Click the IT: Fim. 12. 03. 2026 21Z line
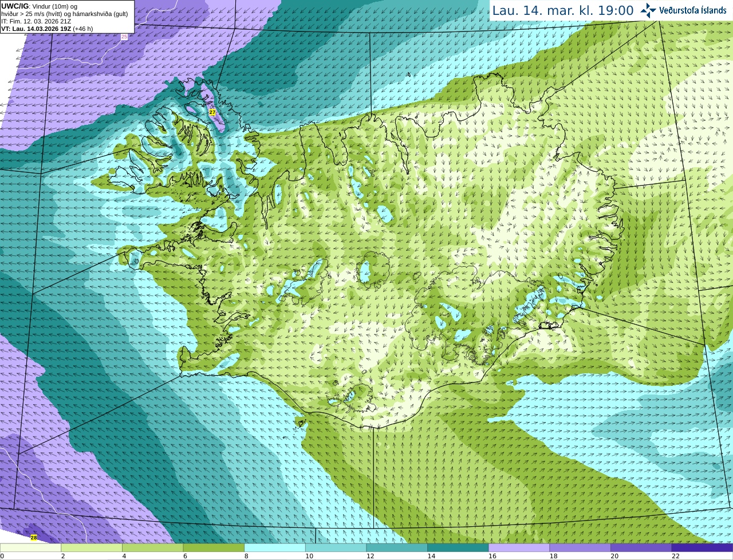Image resolution: width=733 pixels, height=560 pixels. pyautogui.click(x=36, y=21)
